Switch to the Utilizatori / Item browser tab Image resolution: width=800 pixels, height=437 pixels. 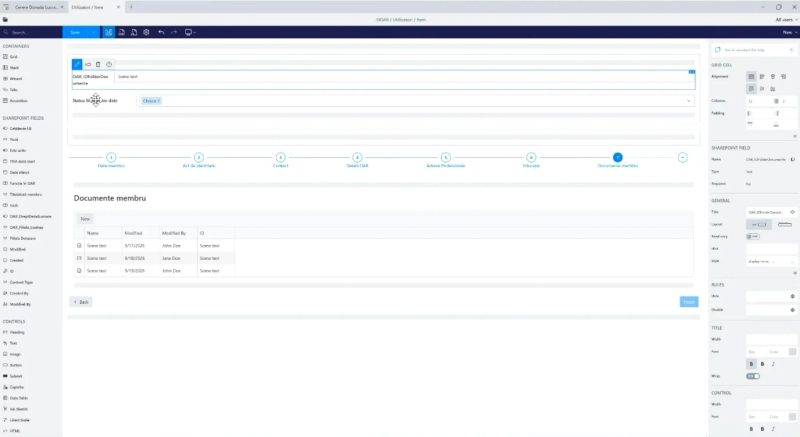coord(95,7)
